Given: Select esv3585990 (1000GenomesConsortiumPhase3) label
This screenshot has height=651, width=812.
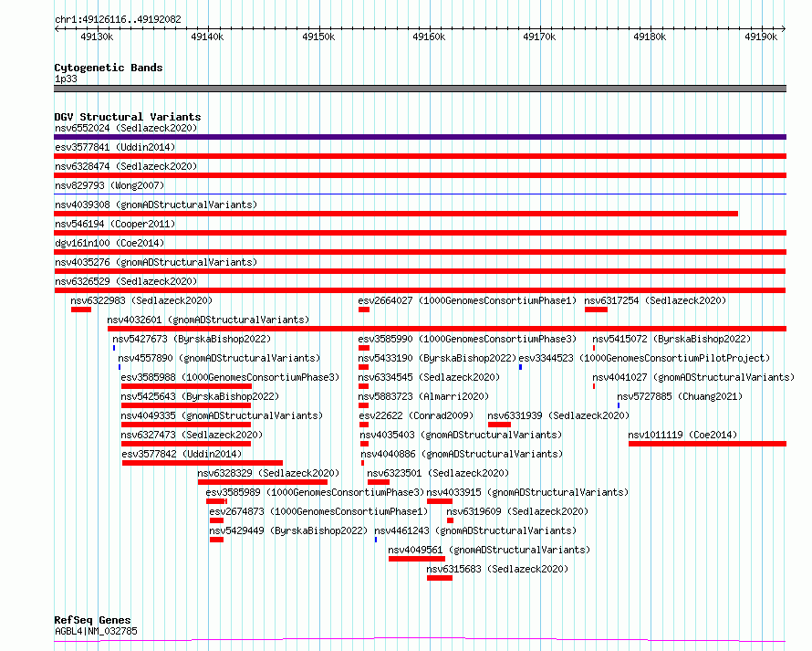Looking at the screenshot, I should point(467,339).
